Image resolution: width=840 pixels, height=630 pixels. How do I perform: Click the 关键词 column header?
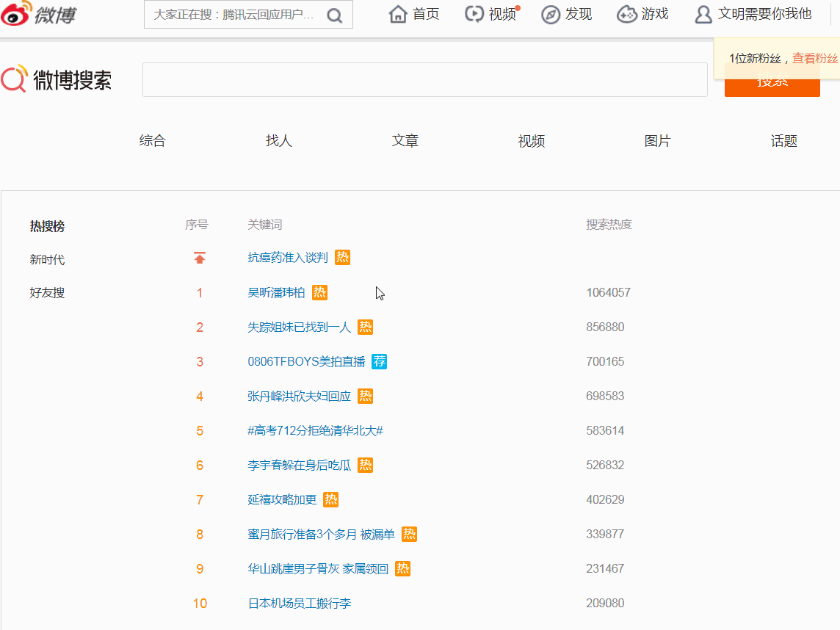(x=264, y=225)
